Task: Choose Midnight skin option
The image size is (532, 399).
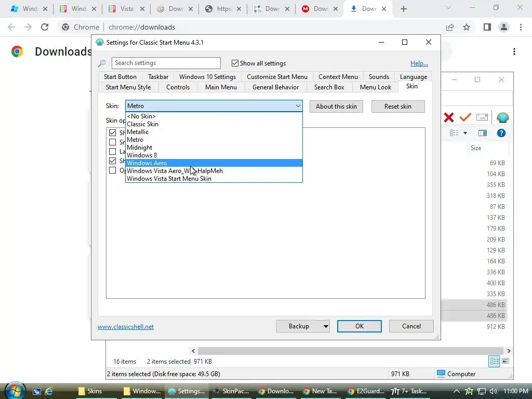Action: coord(214,147)
